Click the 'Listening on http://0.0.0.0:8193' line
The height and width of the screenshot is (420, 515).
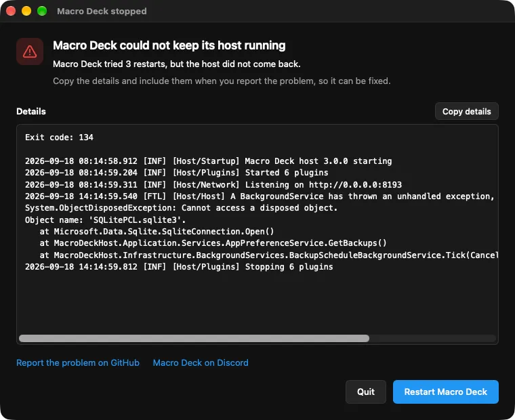(213, 184)
